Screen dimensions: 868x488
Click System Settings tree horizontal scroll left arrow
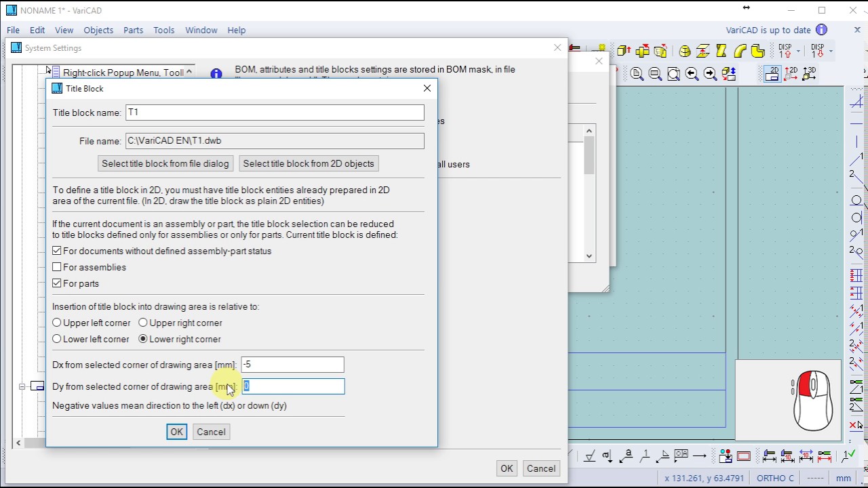[x=18, y=443]
